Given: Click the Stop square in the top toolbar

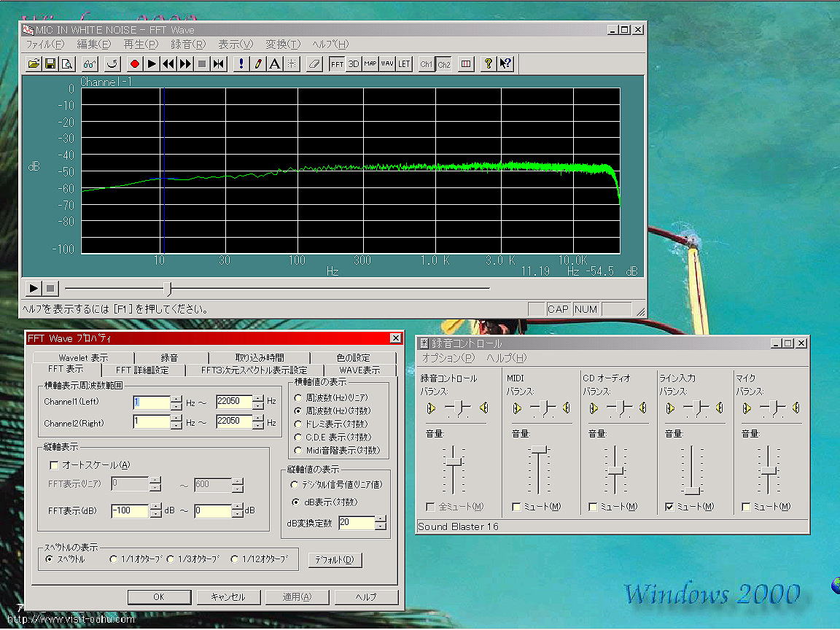Looking at the screenshot, I should click(x=202, y=64).
